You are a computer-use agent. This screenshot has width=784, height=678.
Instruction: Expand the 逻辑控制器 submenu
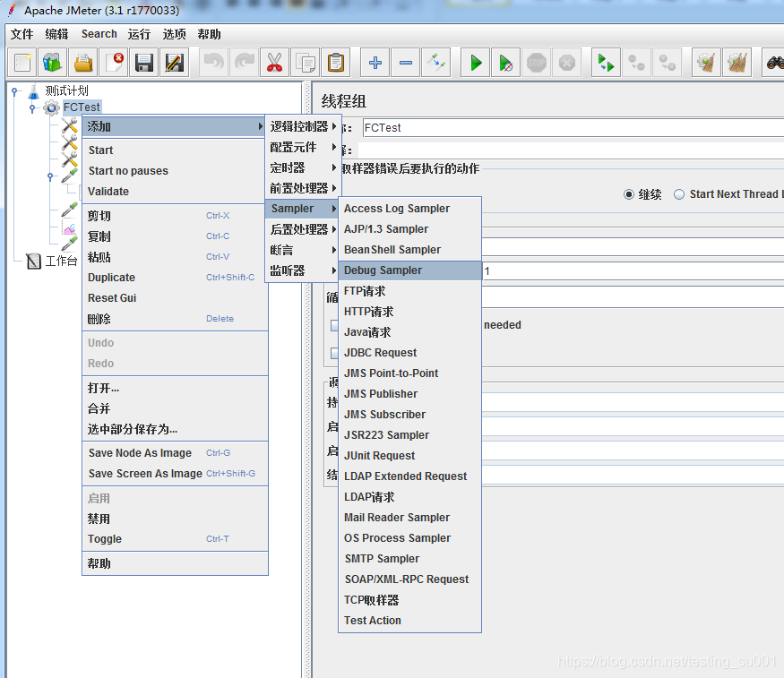[x=303, y=126]
